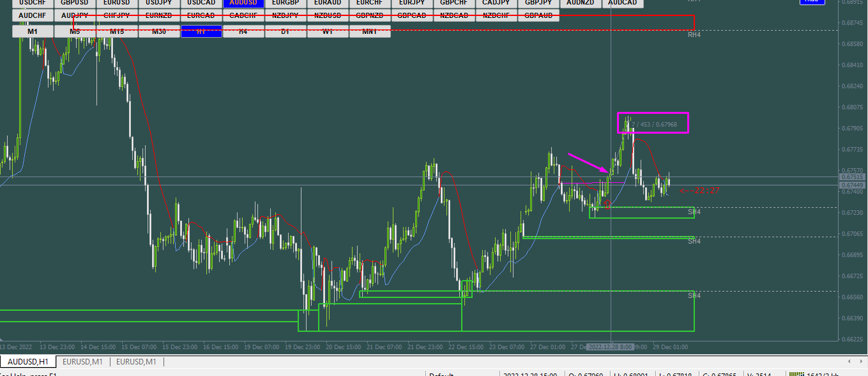868x376 pixels.
Task: Click the RH4 level label
Action: point(694,35)
